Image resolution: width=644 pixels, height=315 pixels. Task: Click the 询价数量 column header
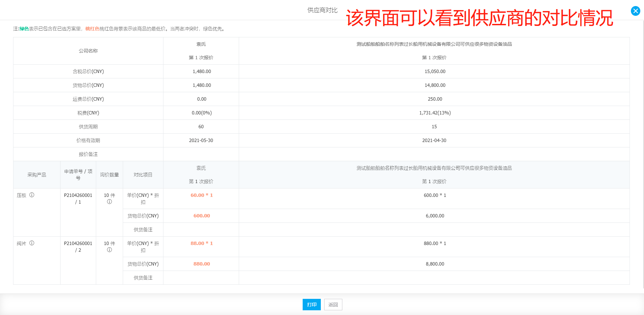pyautogui.click(x=109, y=175)
